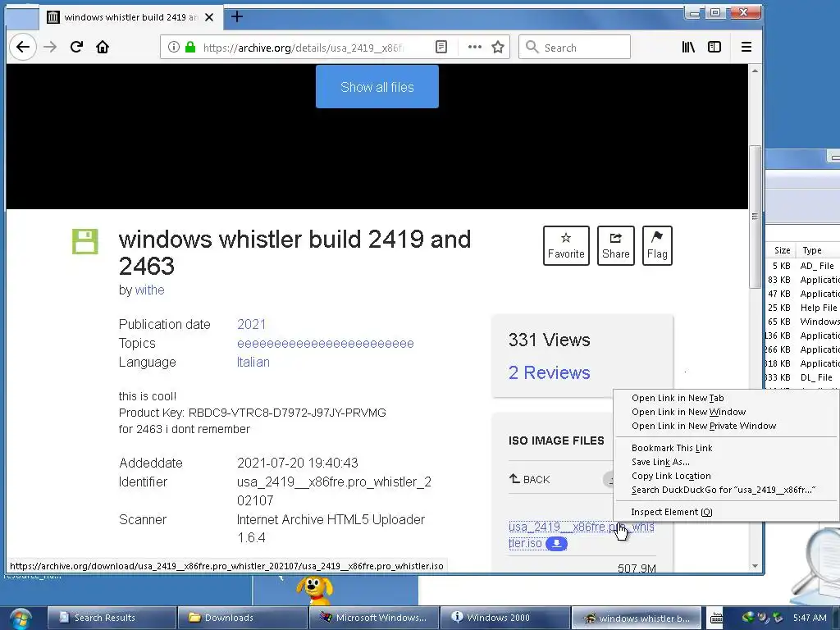Click the green floppy disk software icon
Screen dimensions: 840x630
point(85,242)
